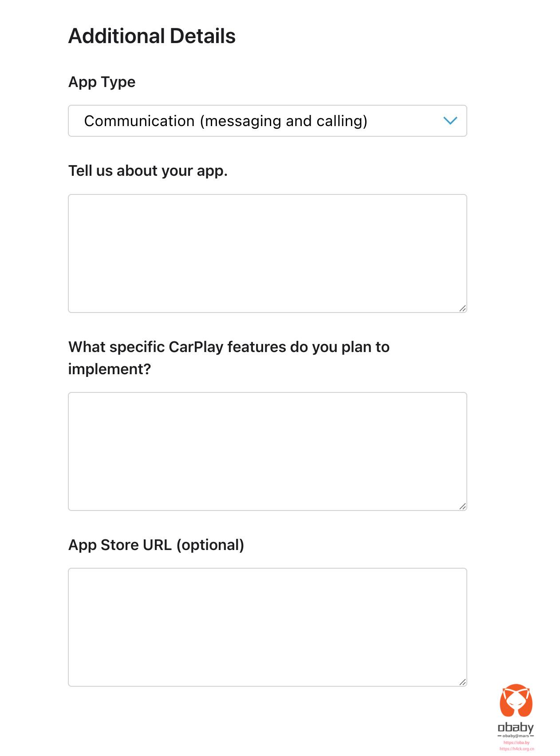Grab resize handle of "Tell us about your app" box
Screen dimensions: 560x756
pos(462,308)
